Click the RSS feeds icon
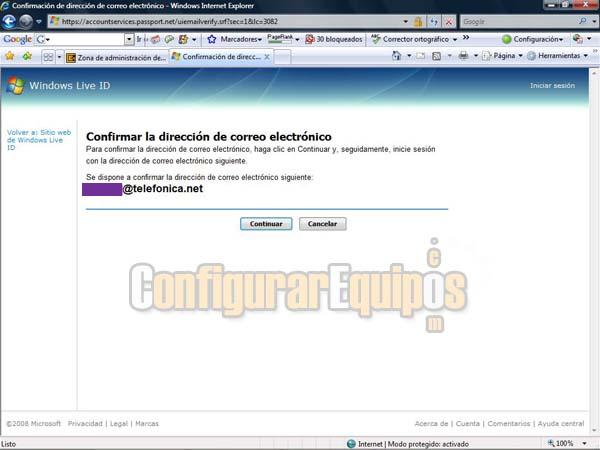 [x=436, y=56]
